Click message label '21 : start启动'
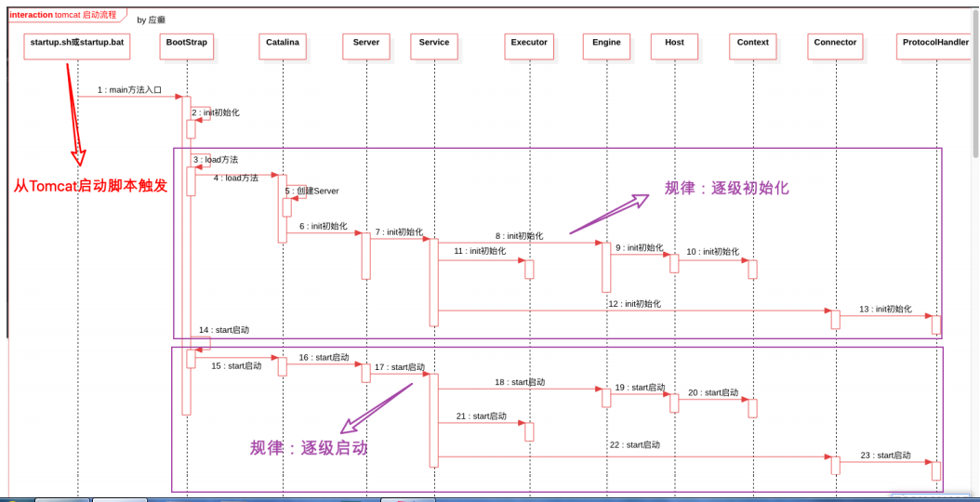980x502 pixels. pyautogui.click(x=481, y=416)
